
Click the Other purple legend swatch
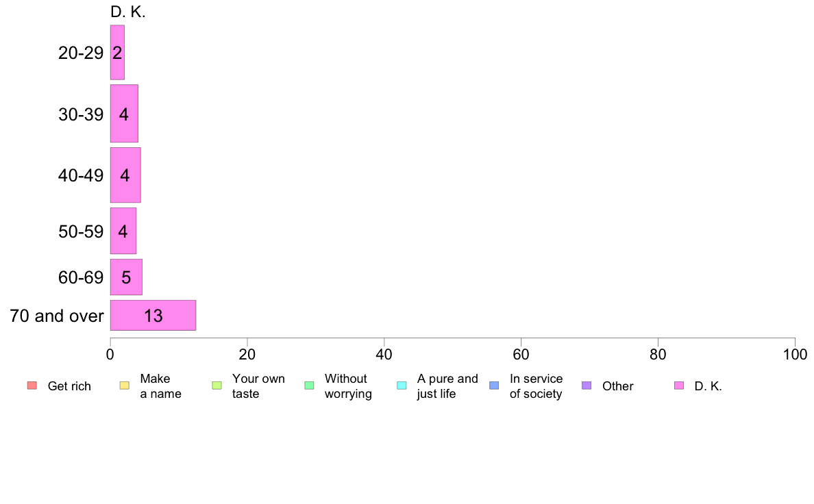click(x=587, y=385)
